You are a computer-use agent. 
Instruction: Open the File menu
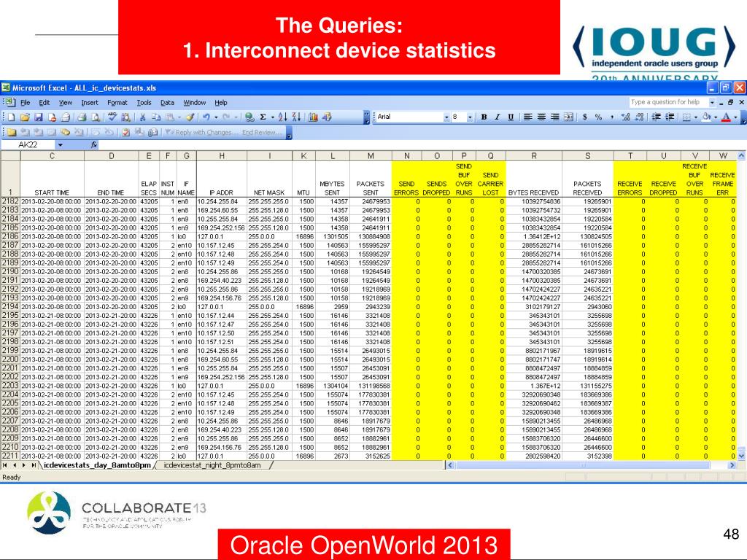click(x=26, y=102)
